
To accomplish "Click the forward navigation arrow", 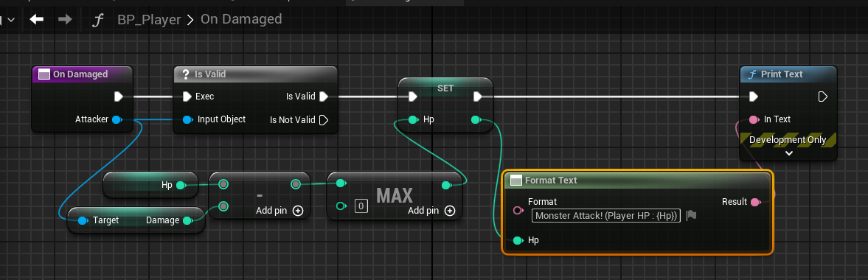I will point(65,19).
